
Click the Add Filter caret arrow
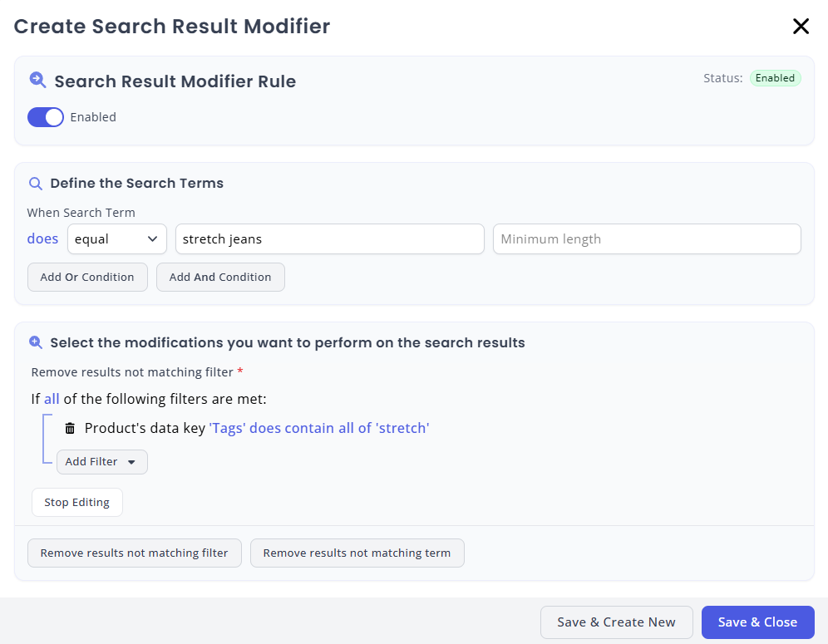(131, 462)
